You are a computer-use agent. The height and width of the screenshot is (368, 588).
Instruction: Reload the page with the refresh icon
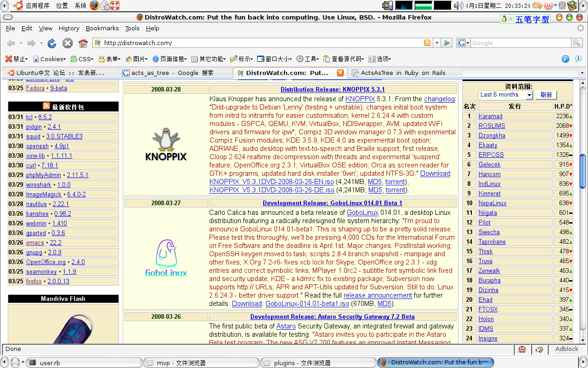point(52,43)
